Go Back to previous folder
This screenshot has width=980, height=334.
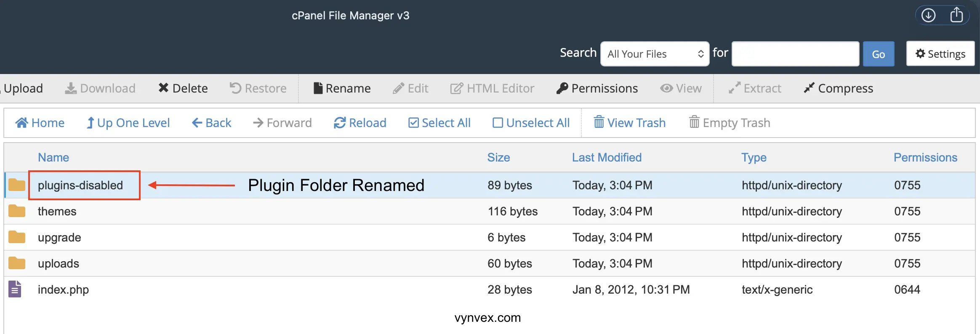pos(212,123)
